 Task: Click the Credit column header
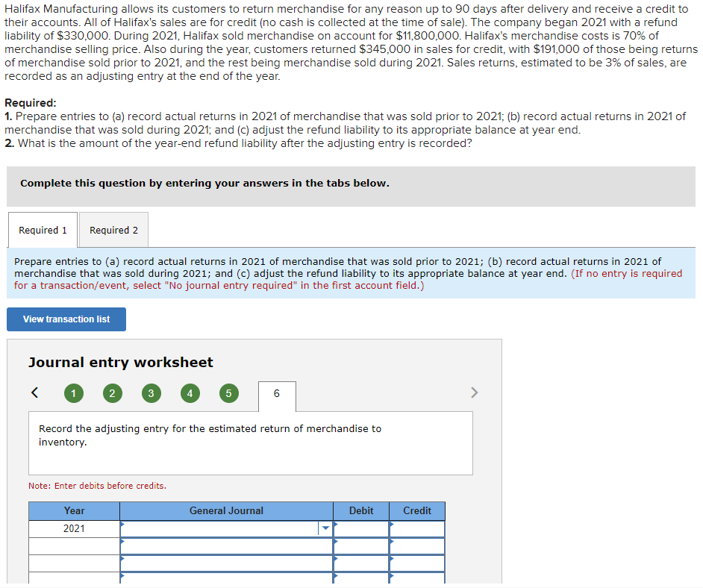417,510
